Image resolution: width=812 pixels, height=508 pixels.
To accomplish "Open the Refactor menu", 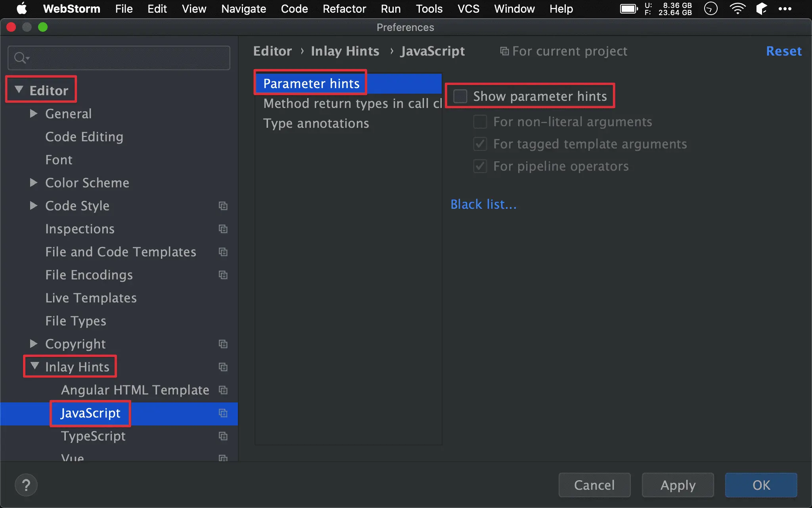I will [344, 9].
